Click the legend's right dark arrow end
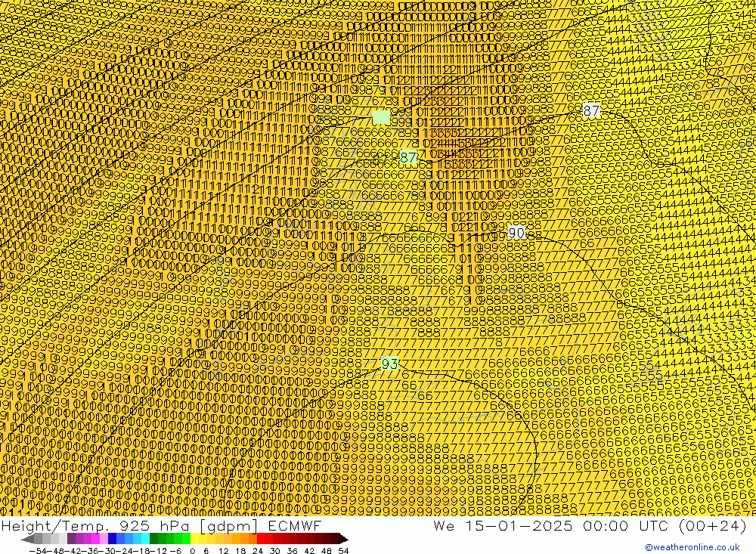Screen dimensions: 756x554 click(343, 539)
